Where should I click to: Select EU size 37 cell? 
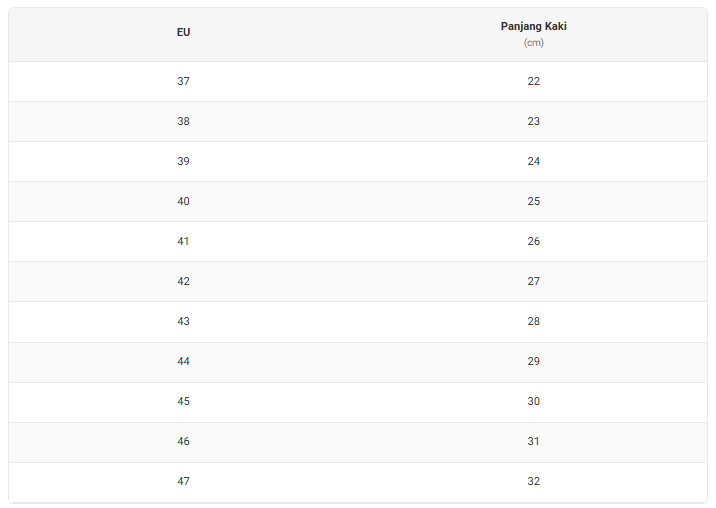click(x=184, y=81)
